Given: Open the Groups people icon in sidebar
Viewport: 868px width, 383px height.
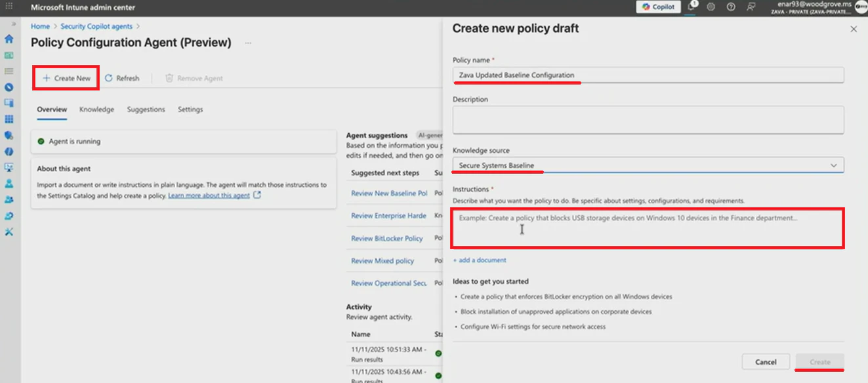Looking at the screenshot, I should point(9,199).
